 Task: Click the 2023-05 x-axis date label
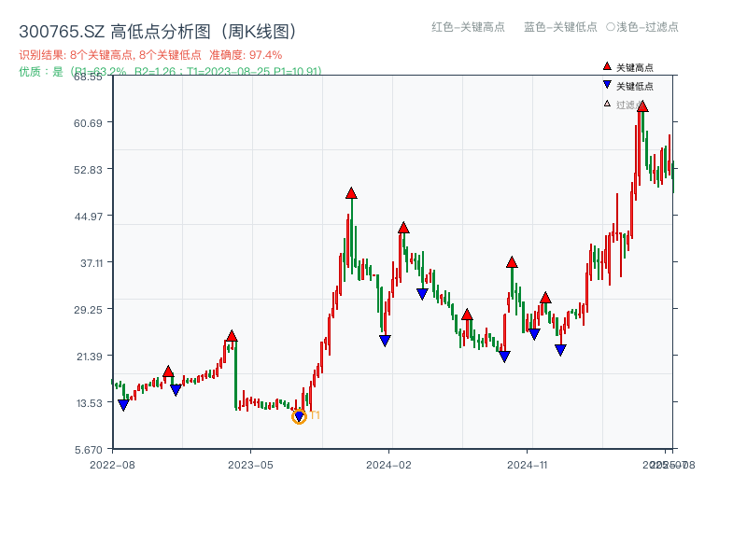pyautogui.click(x=250, y=465)
